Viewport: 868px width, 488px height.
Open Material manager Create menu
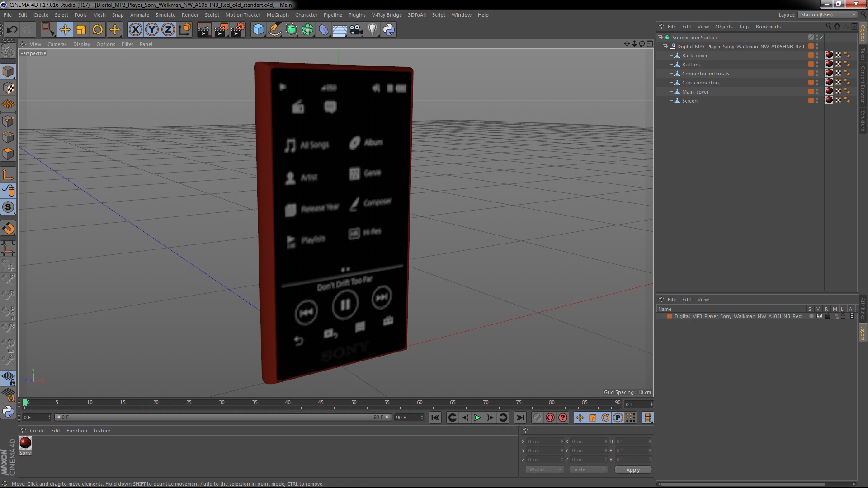tap(37, 431)
